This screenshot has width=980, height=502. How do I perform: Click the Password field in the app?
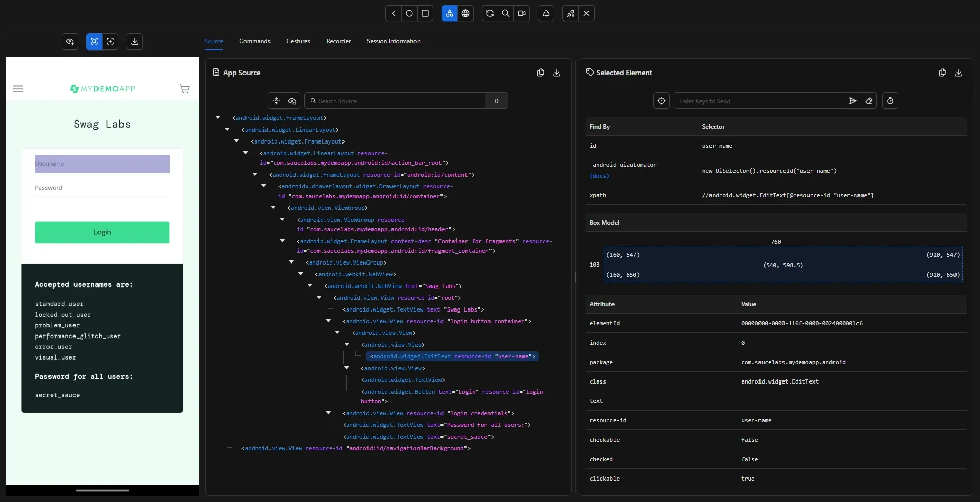tap(102, 188)
